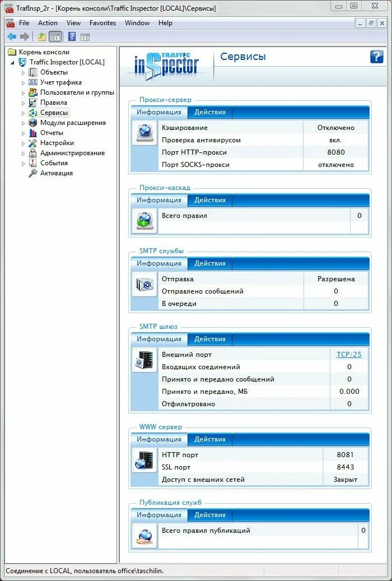This screenshot has height=581, width=392.
Task: Expand the Объекты tree node
Action: pos(23,73)
